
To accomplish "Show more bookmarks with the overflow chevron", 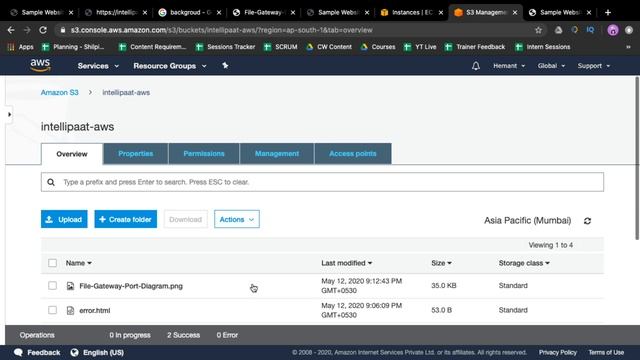I will pyautogui.click(x=628, y=47).
